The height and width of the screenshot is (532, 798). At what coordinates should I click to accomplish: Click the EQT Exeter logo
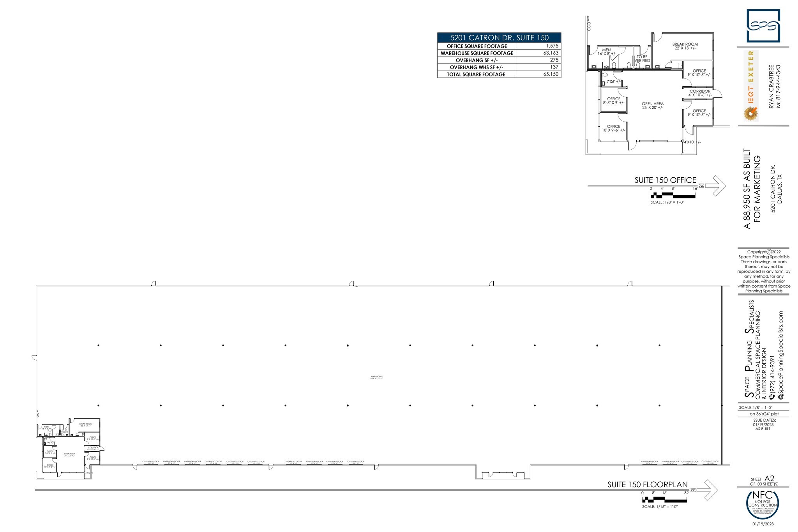pyautogui.click(x=750, y=86)
